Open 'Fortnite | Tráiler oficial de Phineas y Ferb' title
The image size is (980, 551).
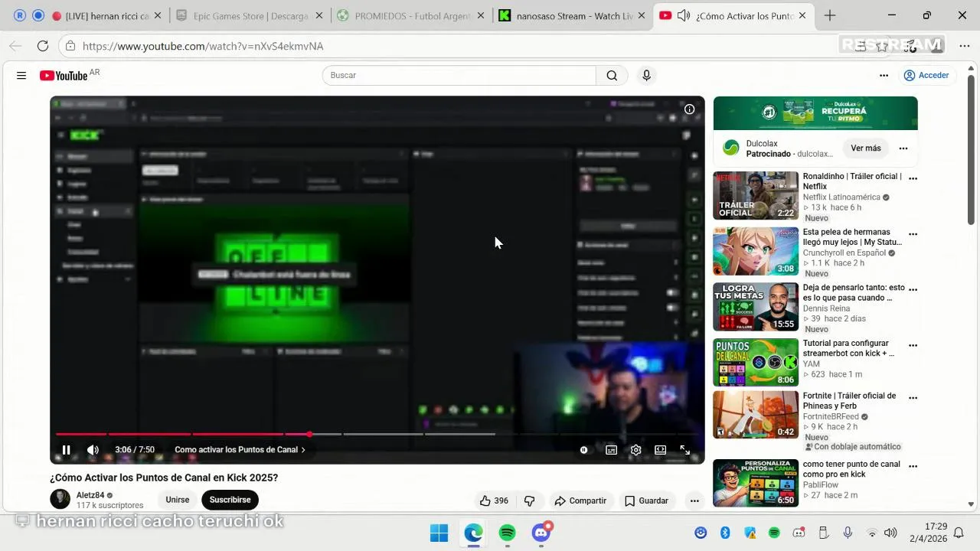point(849,401)
